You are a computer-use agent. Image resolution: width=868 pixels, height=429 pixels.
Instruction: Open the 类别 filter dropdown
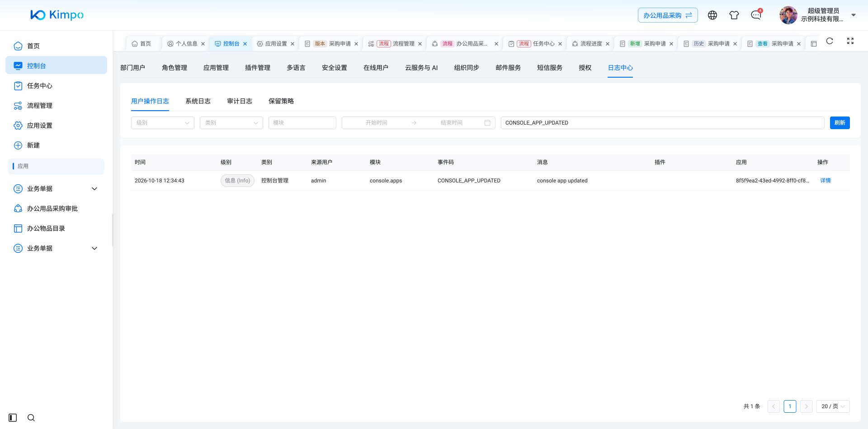[231, 123]
